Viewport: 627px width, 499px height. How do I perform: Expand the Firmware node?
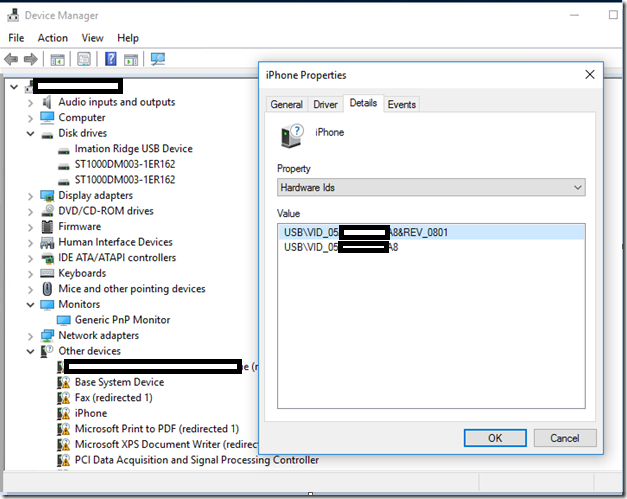click(30, 228)
